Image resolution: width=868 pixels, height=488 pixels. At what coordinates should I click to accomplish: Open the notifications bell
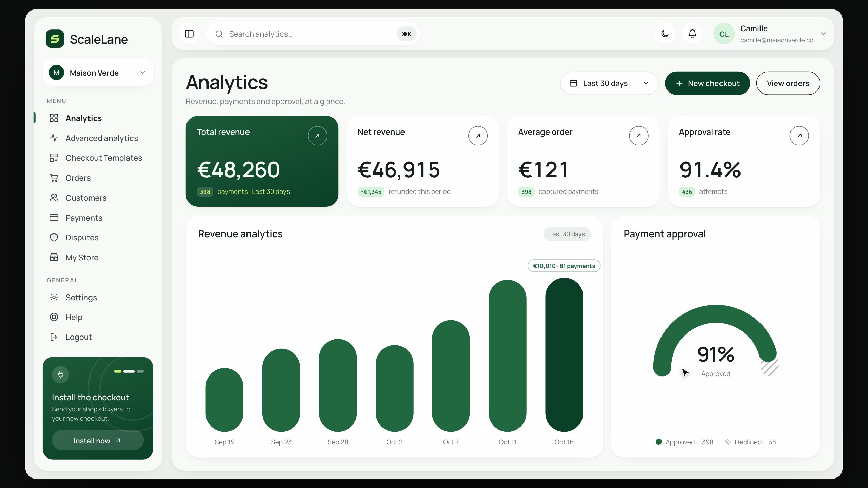pyautogui.click(x=692, y=34)
